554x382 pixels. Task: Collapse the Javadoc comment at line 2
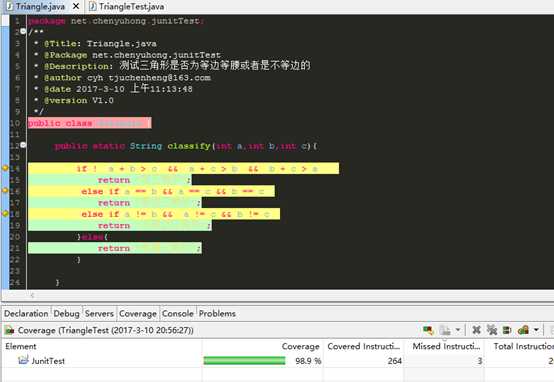coord(23,31)
